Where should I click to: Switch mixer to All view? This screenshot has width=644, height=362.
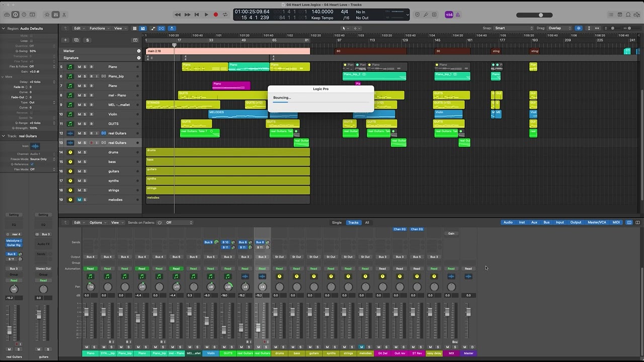tap(367, 222)
